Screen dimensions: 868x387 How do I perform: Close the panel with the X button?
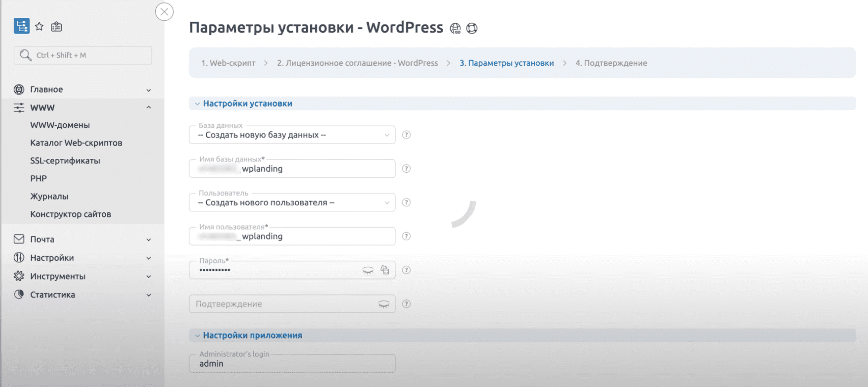(x=165, y=12)
